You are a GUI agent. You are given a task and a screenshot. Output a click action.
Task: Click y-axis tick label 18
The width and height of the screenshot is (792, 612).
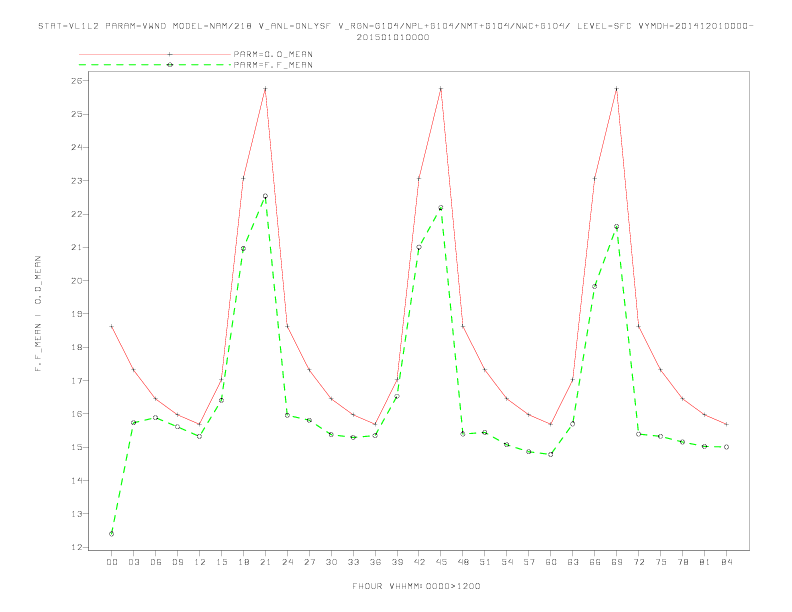coord(77,347)
